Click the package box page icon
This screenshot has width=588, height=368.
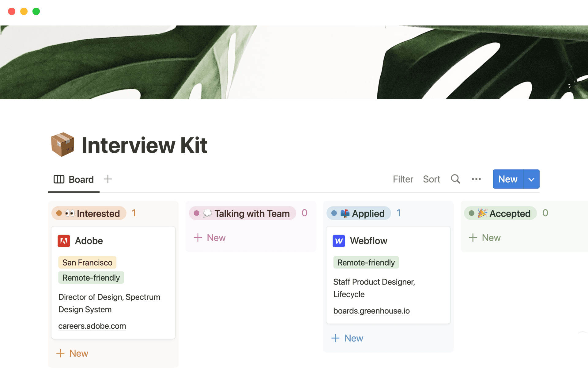[62, 144]
